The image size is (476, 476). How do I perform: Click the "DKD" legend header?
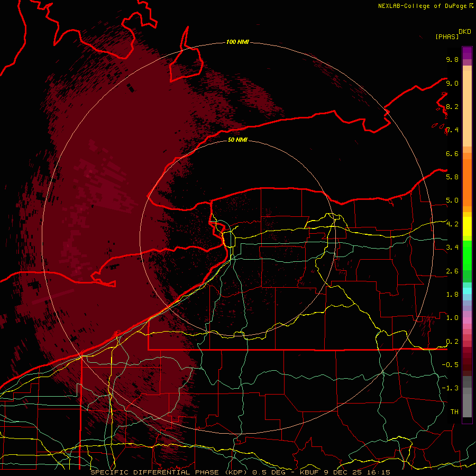465,32
